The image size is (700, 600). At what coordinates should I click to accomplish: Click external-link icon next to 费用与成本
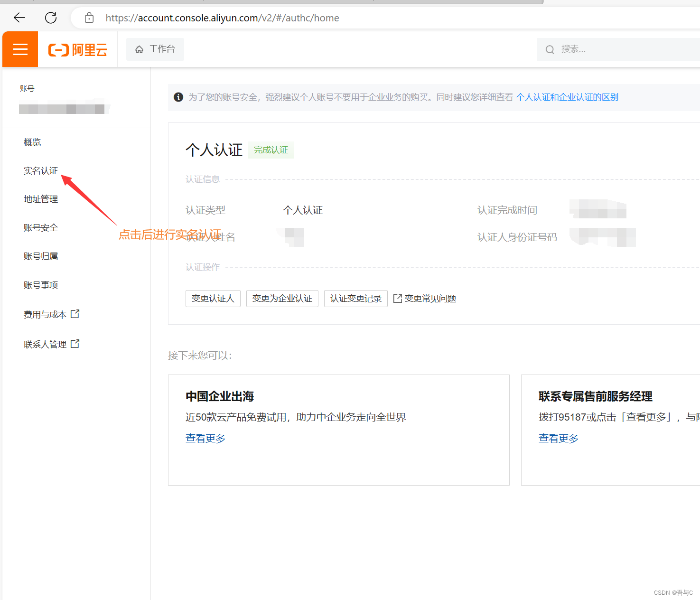point(75,314)
